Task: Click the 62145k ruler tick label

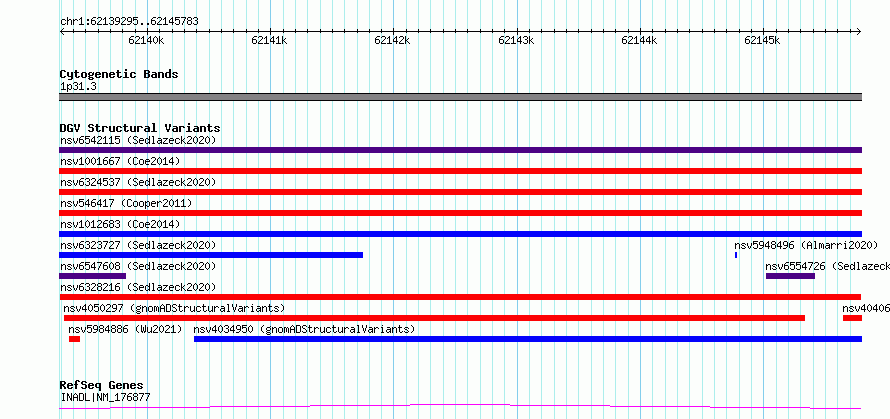Action: pyautogui.click(x=763, y=40)
